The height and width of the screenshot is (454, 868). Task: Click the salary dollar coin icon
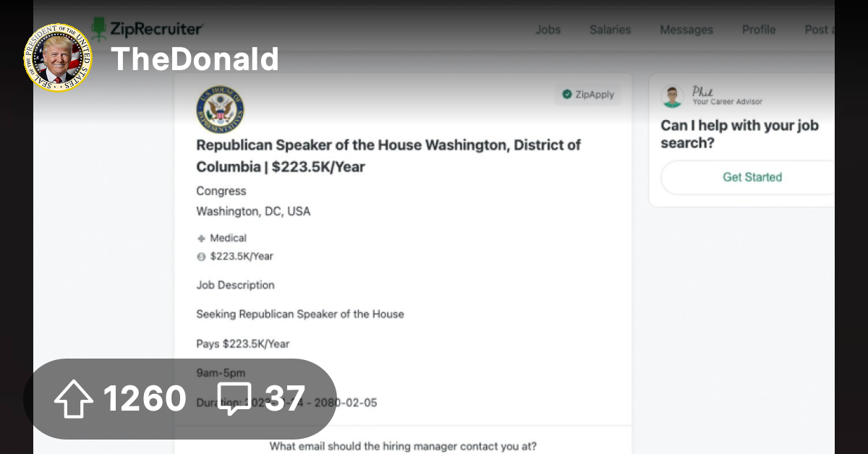pos(201,257)
